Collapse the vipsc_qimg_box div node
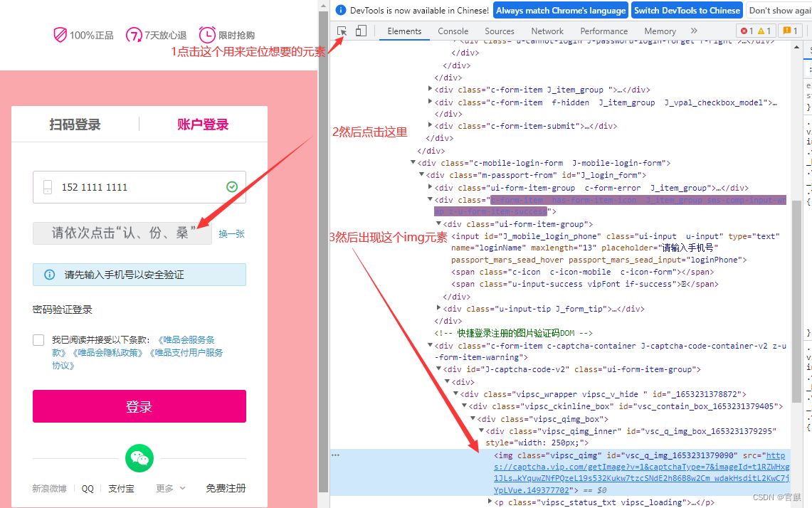 (473, 418)
